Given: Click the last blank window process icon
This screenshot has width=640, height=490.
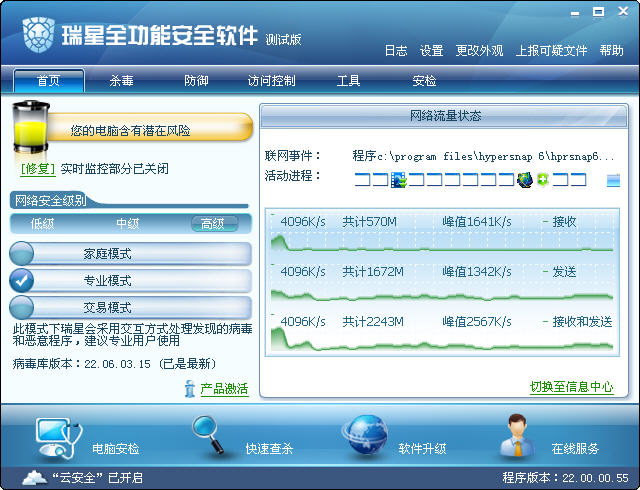Looking at the screenshot, I should tap(579, 180).
